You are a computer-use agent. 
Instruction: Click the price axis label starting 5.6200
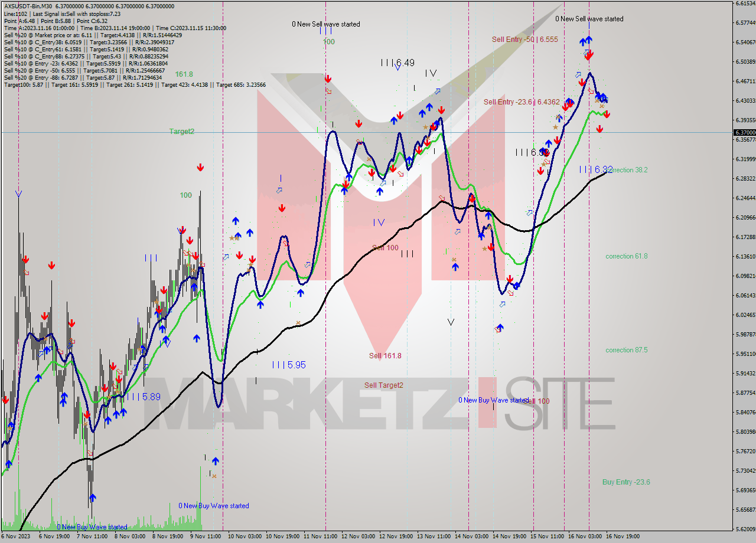745,529
